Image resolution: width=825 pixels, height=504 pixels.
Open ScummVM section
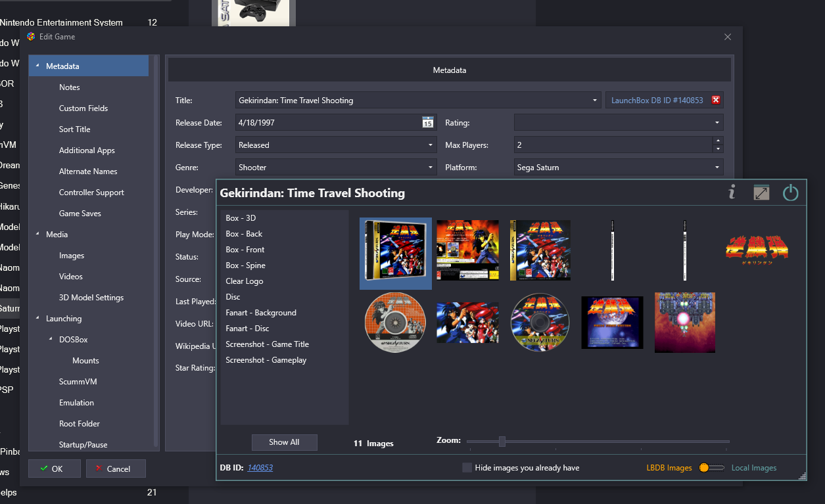(x=78, y=382)
